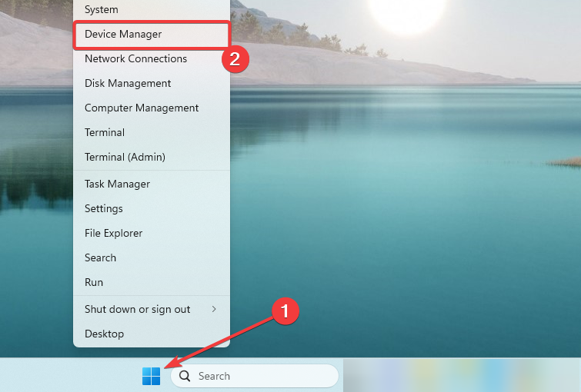
Task: Open Settings from the menu
Action: click(x=152, y=208)
